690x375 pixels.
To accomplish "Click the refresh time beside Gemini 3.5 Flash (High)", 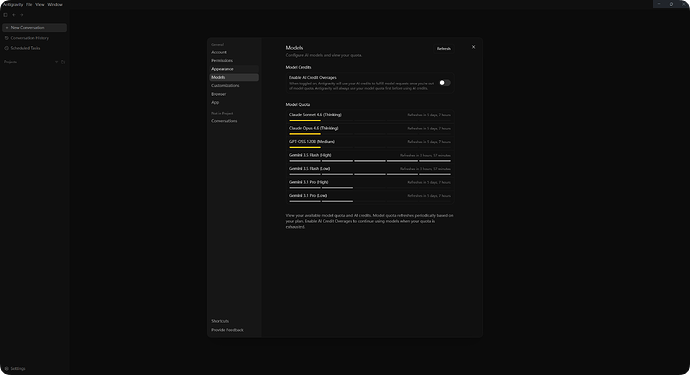I will point(426,155).
